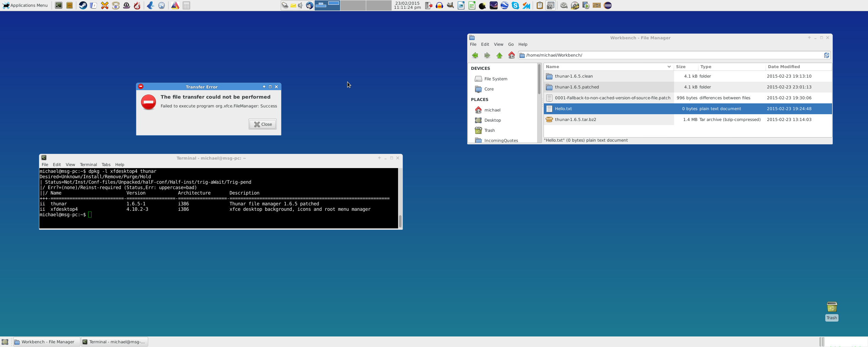Launch Steam from the top panel
Image resolution: width=868 pixels, height=347 pixels.
[83, 5]
